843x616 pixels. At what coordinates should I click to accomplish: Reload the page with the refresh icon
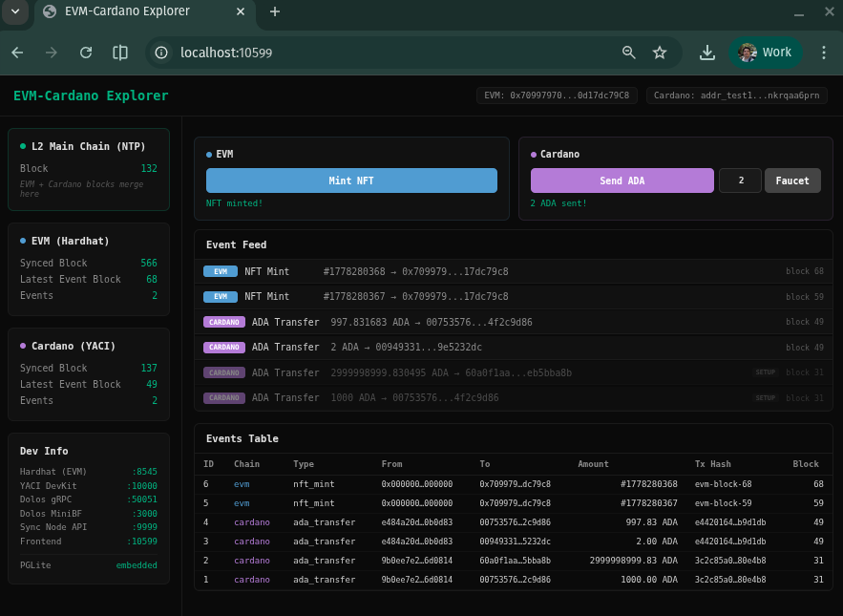[86, 53]
